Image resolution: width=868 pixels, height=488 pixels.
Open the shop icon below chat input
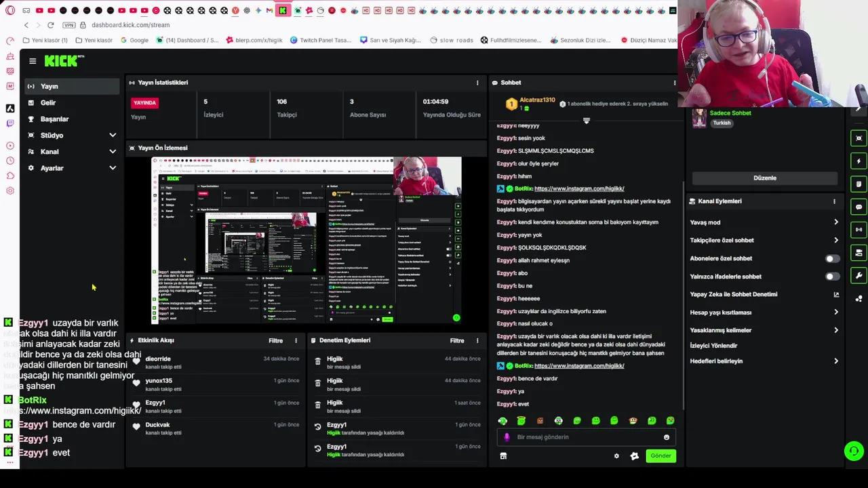pyautogui.click(x=503, y=456)
